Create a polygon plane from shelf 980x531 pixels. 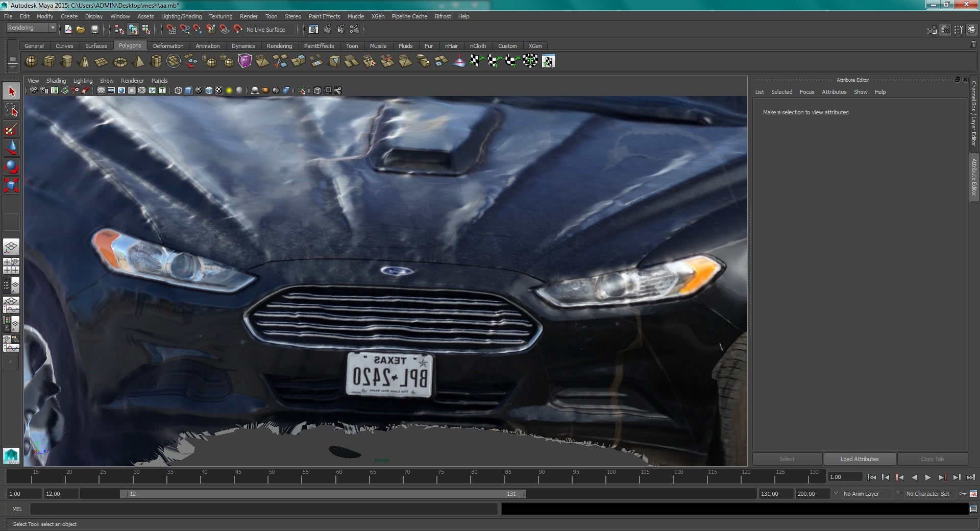click(x=102, y=61)
